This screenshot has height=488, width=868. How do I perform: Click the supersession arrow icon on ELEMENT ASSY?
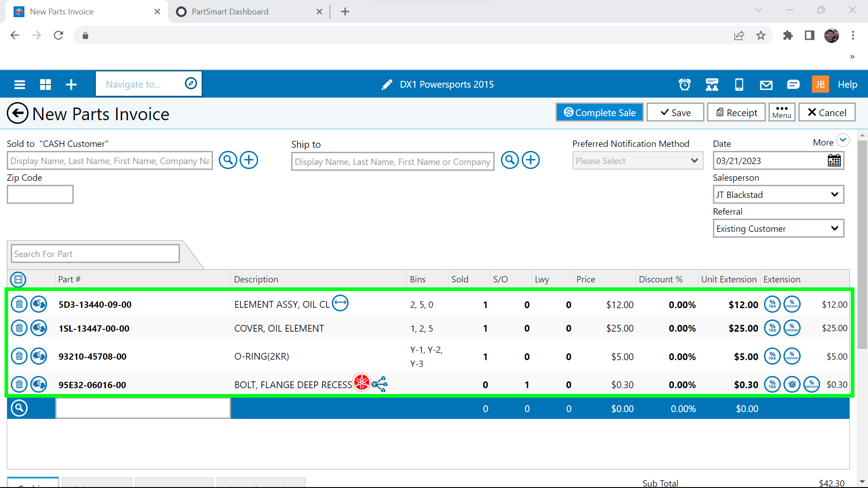click(x=340, y=303)
